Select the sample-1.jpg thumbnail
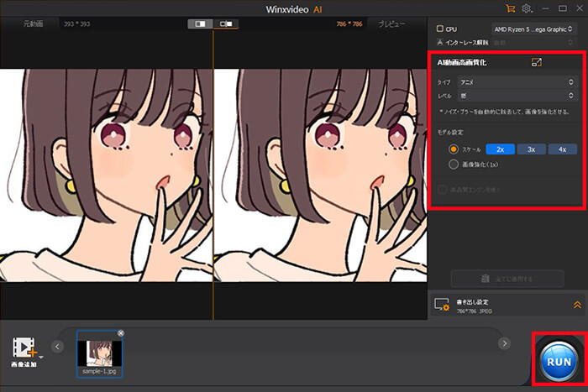The height and width of the screenshot is (392, 588). pos(99,353)
